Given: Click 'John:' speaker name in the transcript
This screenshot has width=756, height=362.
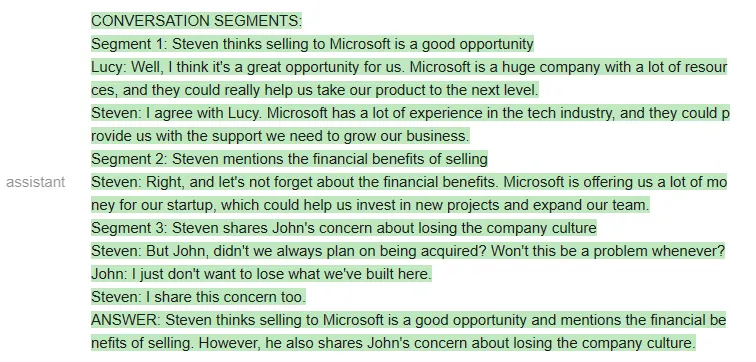Looking at the screenshot, I should click(109, 274).
